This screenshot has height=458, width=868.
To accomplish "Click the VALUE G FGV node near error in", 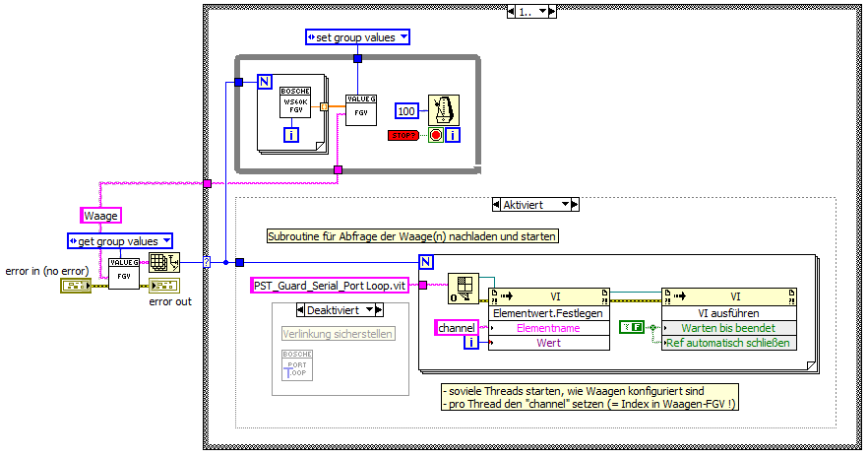I will click(x=123, y=273).
